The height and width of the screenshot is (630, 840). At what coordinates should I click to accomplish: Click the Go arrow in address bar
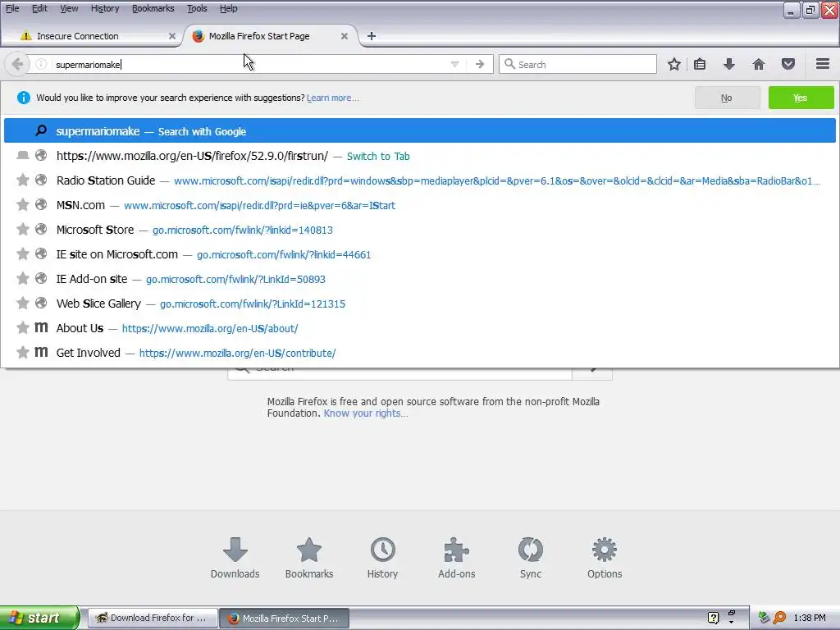pyautogui.click(x=479, y=64)
